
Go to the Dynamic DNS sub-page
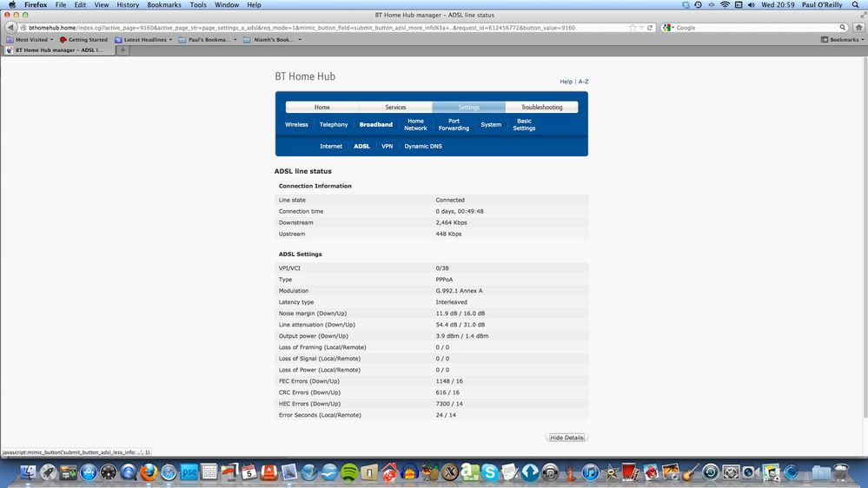point(423,146)
